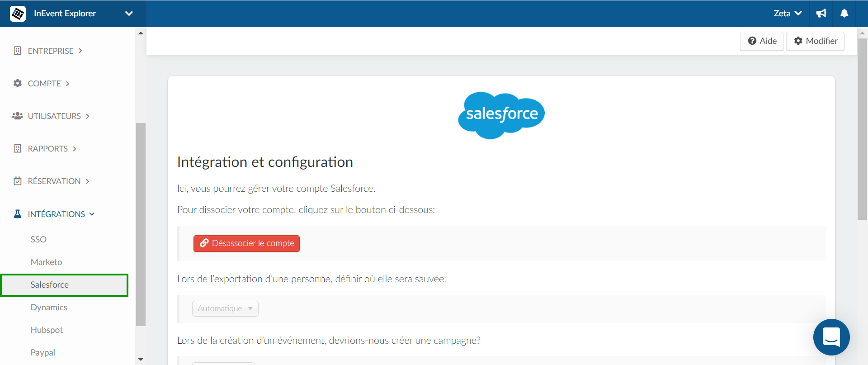Click the Aide help button
Viewport: 868px width, 365px height.
click(762, 41)
